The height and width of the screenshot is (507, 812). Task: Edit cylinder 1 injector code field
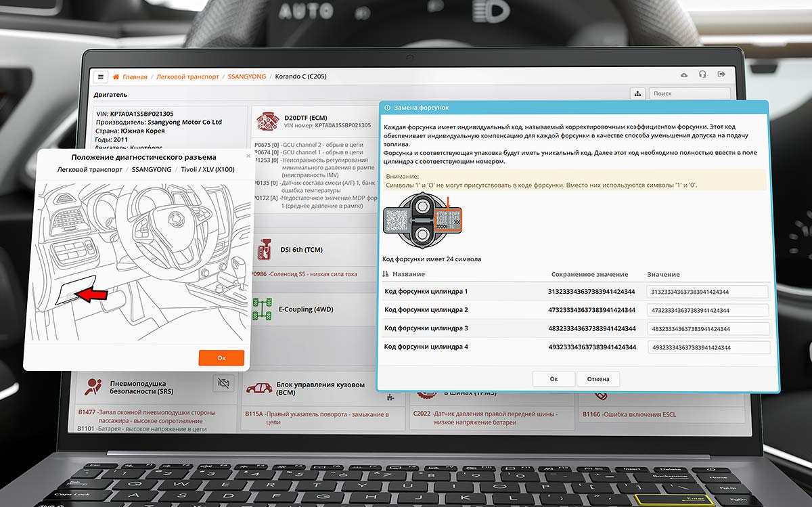pos(708,292)
